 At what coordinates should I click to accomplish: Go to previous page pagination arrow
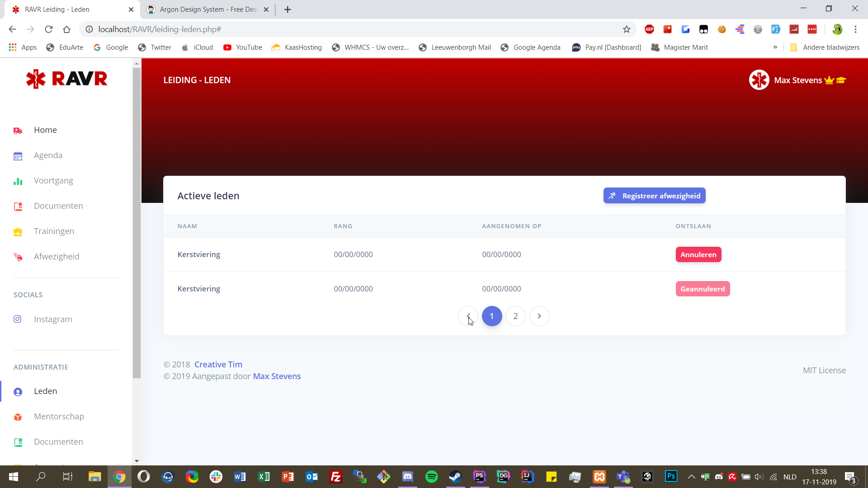tap(468, 316)
